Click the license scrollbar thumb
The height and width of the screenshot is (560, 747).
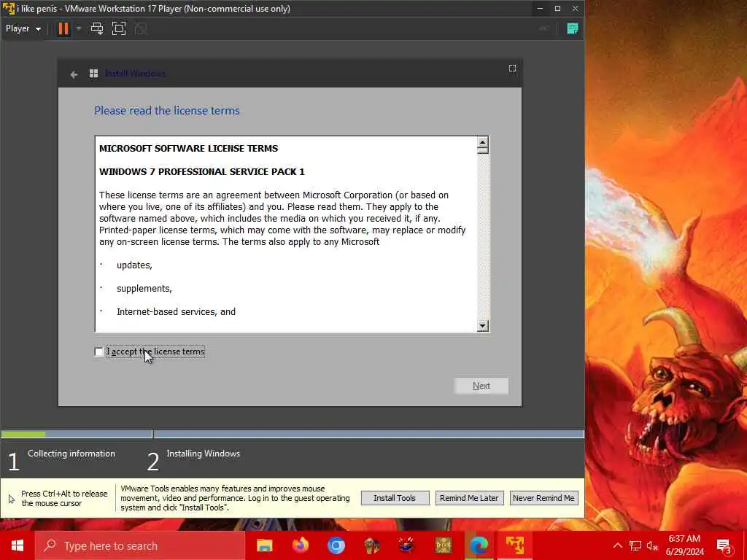click(483, 151)
